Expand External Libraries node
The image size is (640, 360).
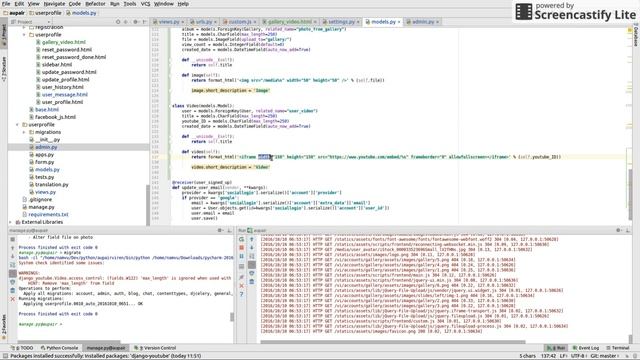point(11,222)
